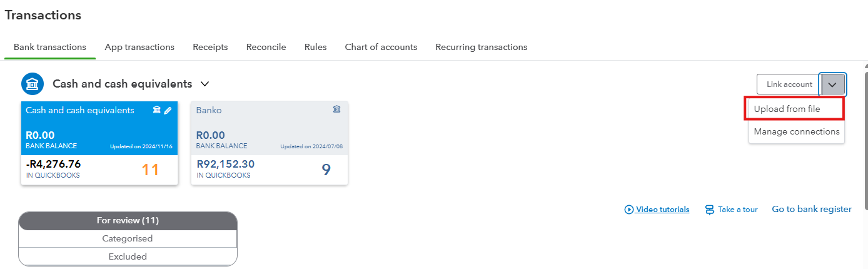
Task: Show the Excluded transactions filter
Action: [128, 256]
